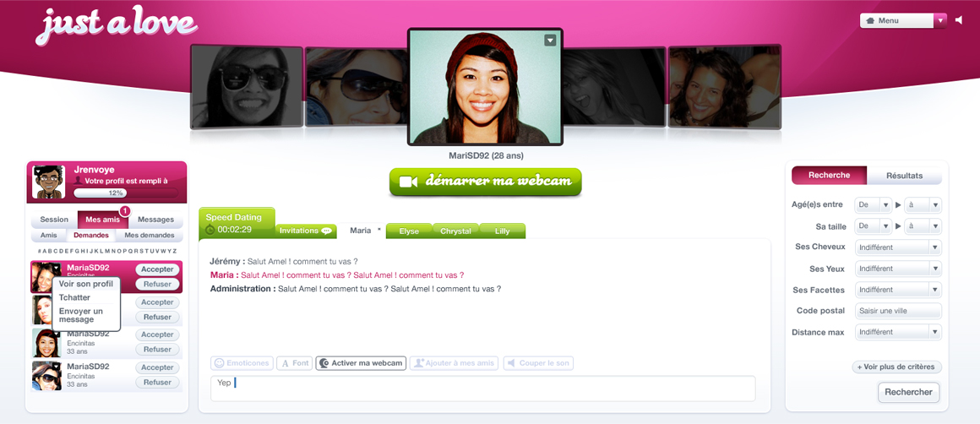The image size is (980, 424).
Task: Switch to the Messages tab
Action: pos(155,220)
